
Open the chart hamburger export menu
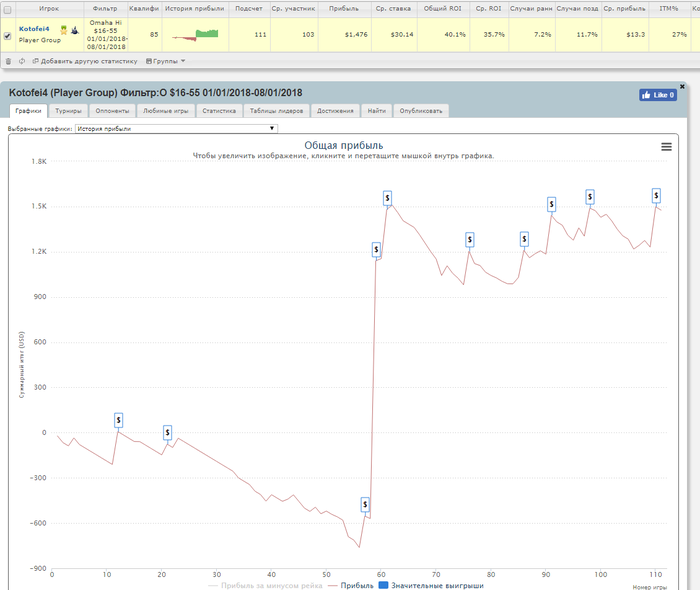point(666,147)
